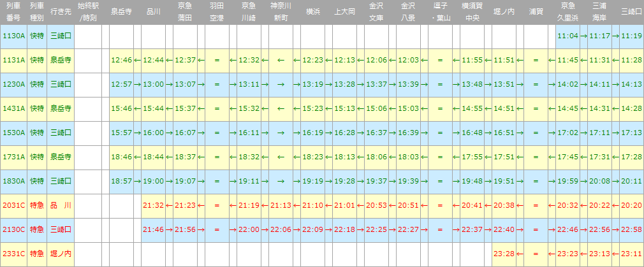Select destination 三崎口 of train 1530A

[x=61, y=133]
